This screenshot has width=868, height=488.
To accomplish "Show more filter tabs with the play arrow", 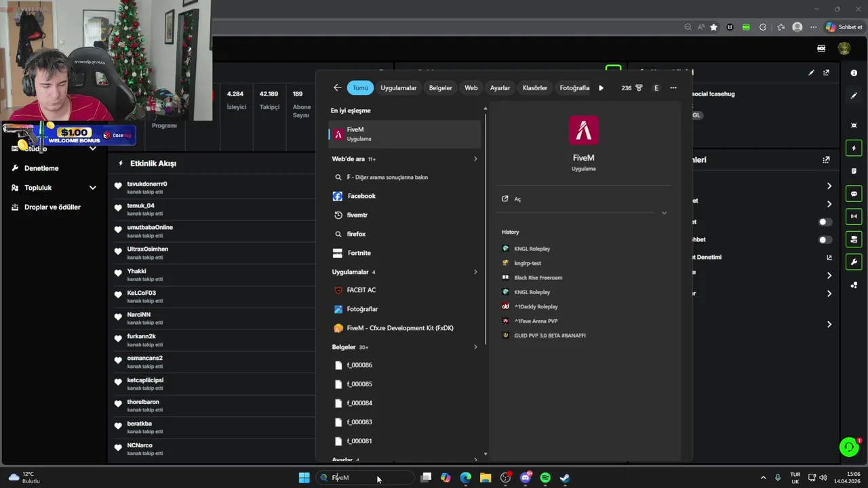I will tap(601, 87).
